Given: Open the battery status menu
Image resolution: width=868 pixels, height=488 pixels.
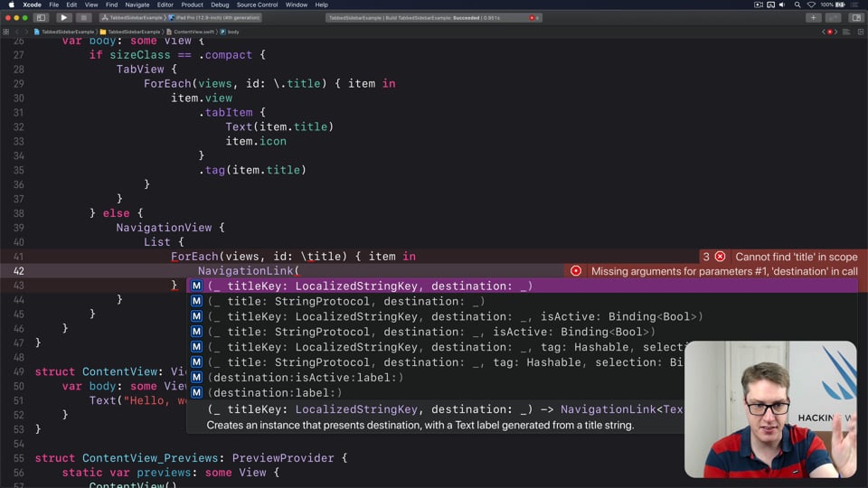Looking at the screenshot, I should pyautogui.click(x=833, y=5).
